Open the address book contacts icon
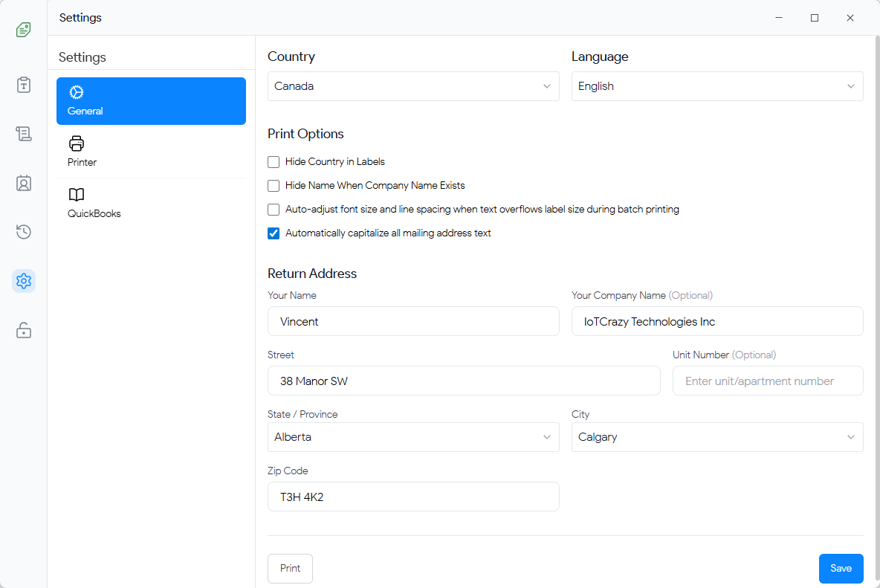This screenshot has height=588, width=880. pyautogui.click(x=23, y=183)
